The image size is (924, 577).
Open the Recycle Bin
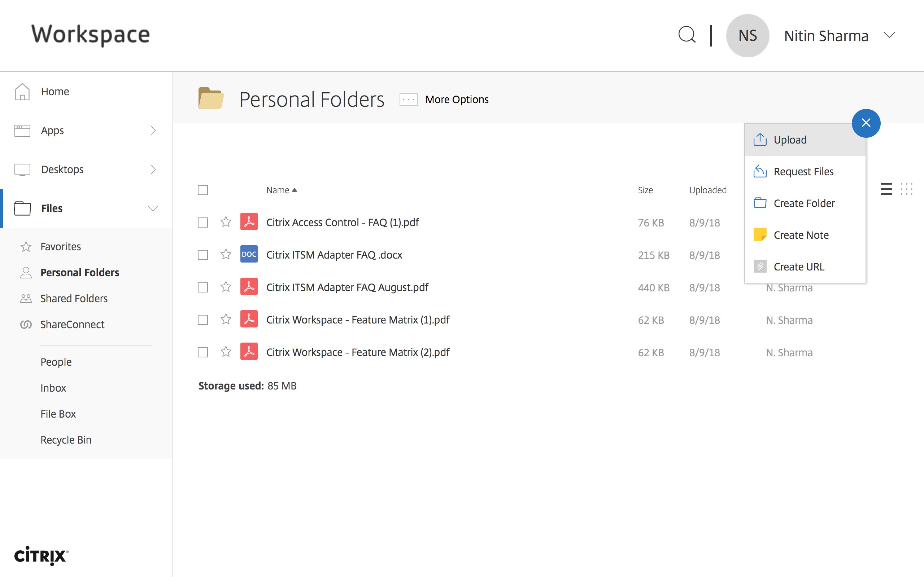[66, 439]
